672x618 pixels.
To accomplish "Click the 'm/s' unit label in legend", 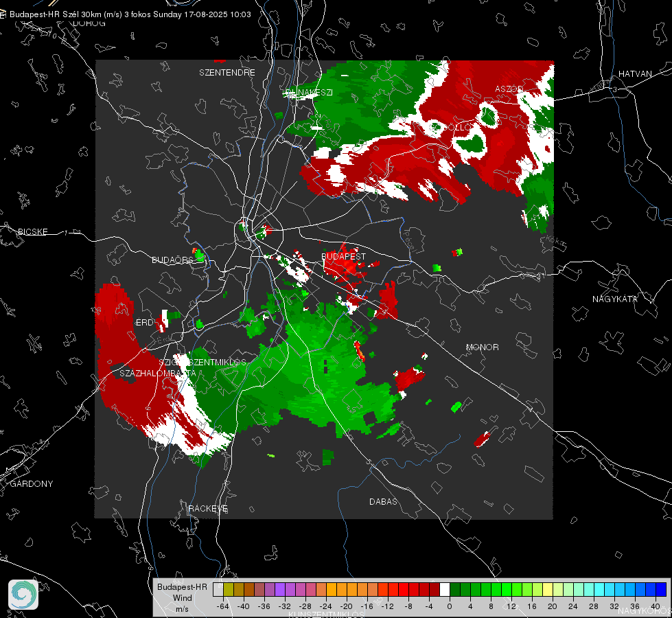I will pos(182,609).
